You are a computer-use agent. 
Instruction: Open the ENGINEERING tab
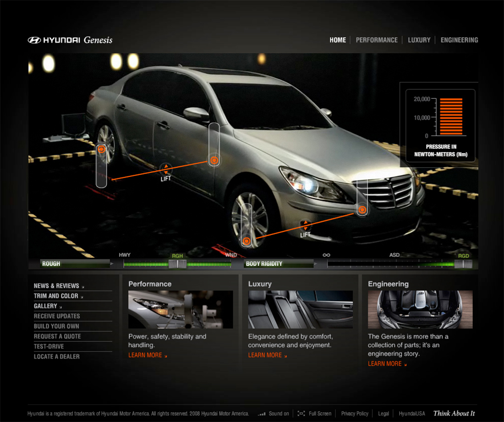coord(459,40)
